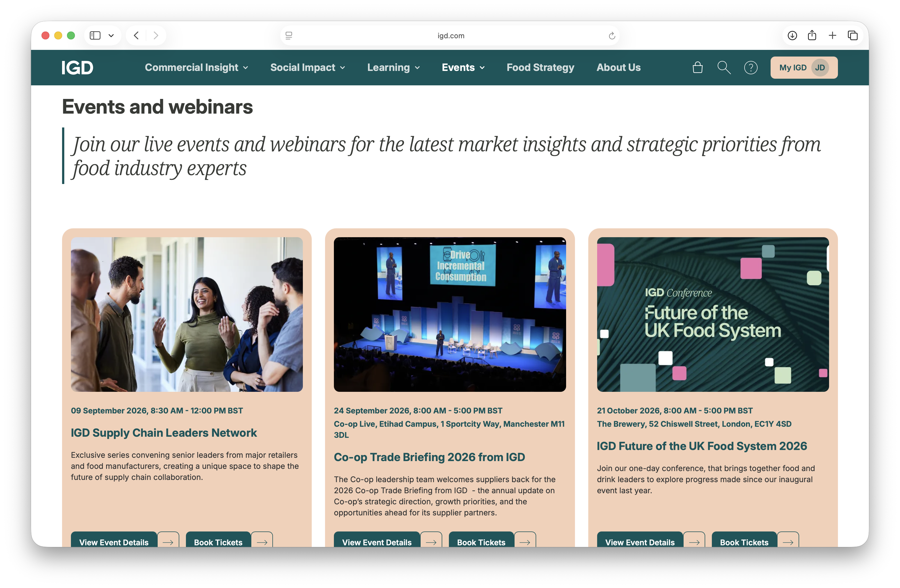
Task: Reload the page with the refresh icon
Action: pos(612,35)
